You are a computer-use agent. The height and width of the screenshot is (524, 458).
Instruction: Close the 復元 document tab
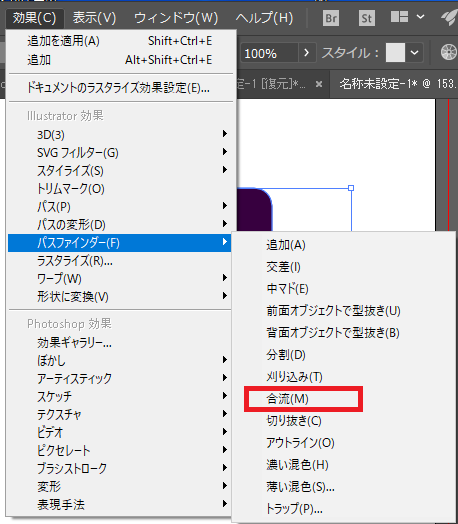tap(319, 84)
